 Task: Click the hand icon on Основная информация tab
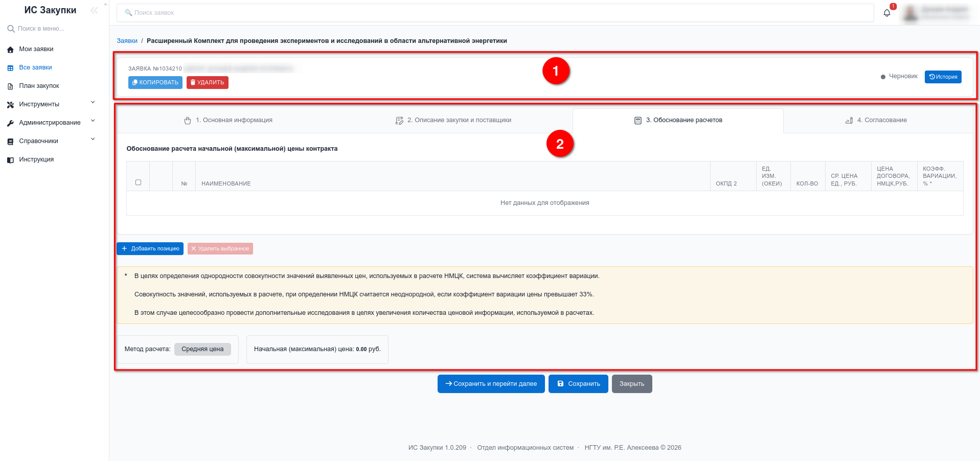tap(188, 121)
